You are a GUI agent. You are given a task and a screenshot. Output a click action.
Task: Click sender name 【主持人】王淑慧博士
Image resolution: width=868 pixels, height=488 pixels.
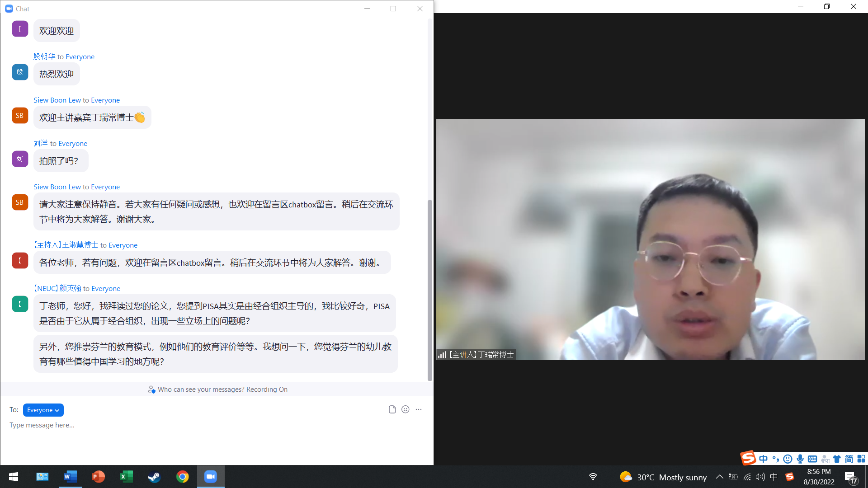(65, 245)
